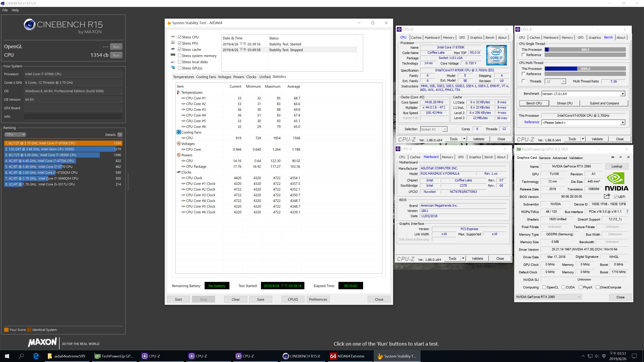Open Caches tab in CPU-Z Mainboard window
Image resolution: width=644 pixels, height=362 pixels.
[x=415, y=157]
